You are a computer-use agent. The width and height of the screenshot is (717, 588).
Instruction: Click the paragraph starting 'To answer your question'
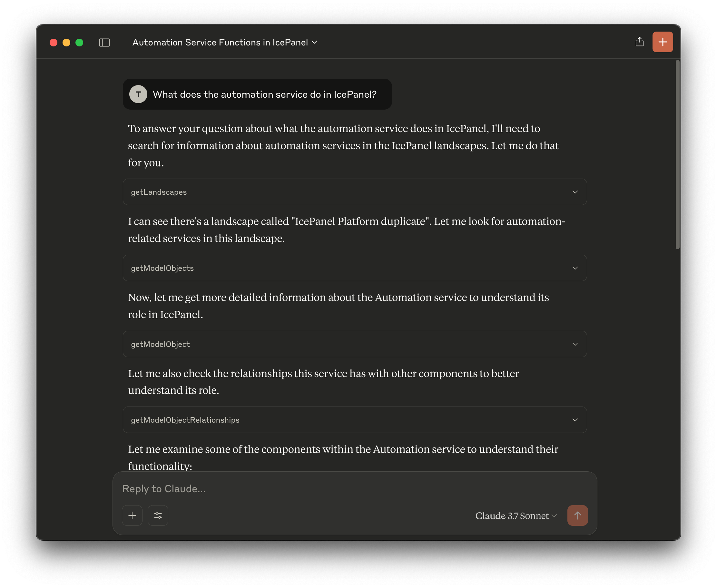click(343, 146)
